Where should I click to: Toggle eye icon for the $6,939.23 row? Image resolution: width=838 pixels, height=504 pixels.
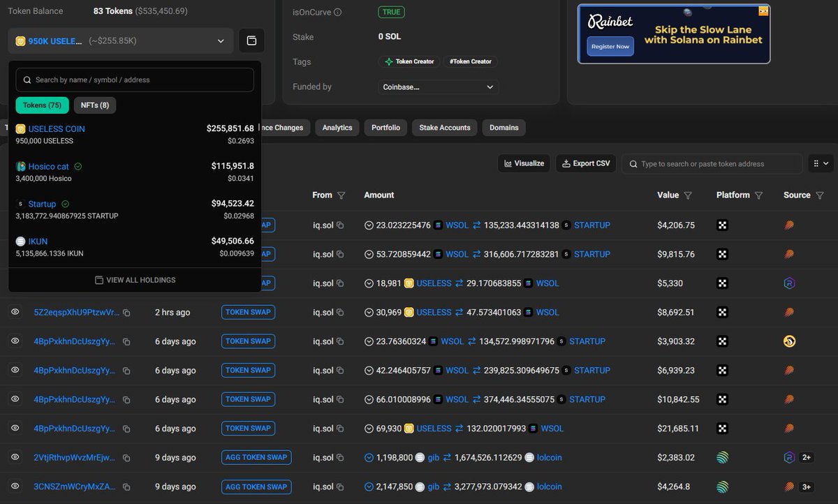tap(15, 370)
